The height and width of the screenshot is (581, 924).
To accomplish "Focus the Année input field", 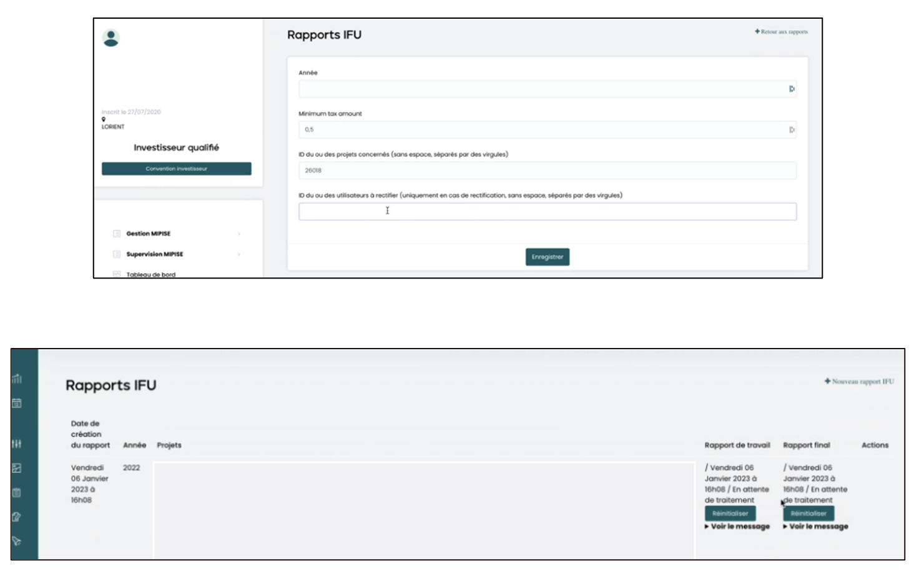I will point(542,89).
